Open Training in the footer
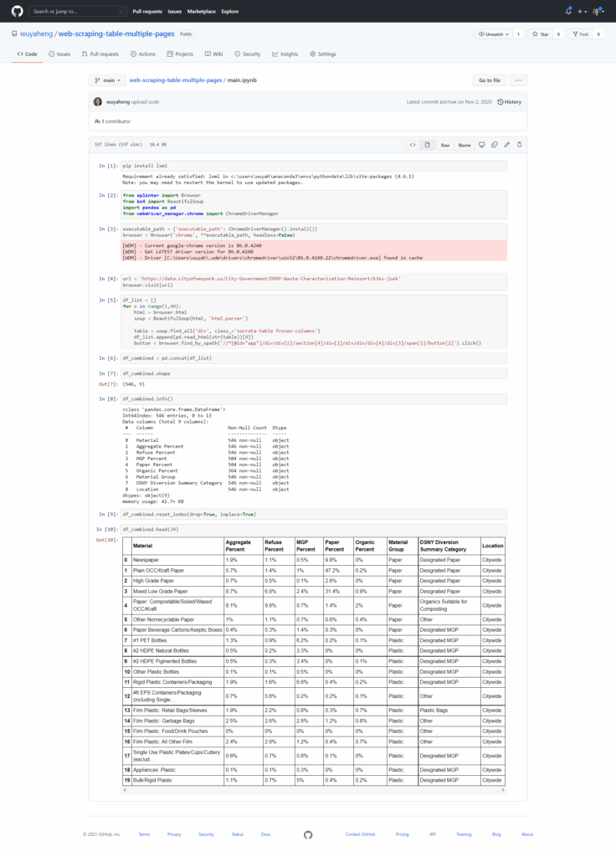616x857 pixels. (x=464, y=834)
